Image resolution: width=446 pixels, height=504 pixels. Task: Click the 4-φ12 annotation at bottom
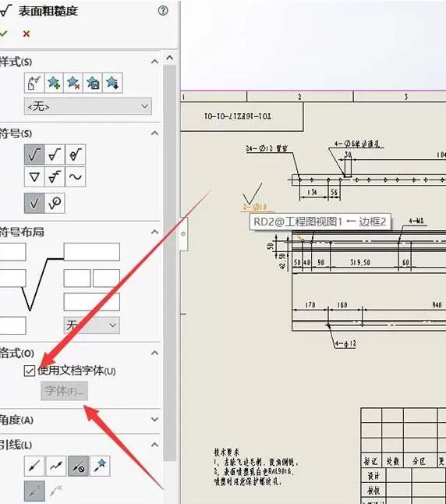point(345,343)
